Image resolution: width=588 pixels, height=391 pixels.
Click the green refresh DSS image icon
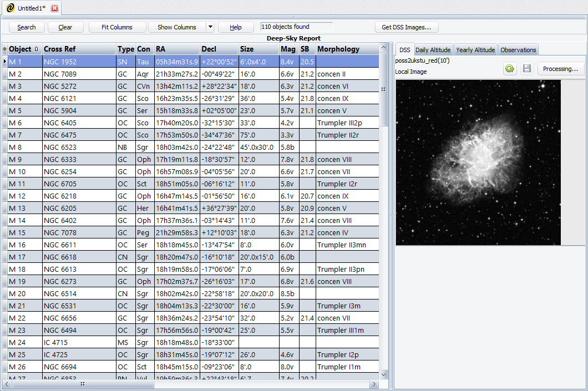click(510, 69)
